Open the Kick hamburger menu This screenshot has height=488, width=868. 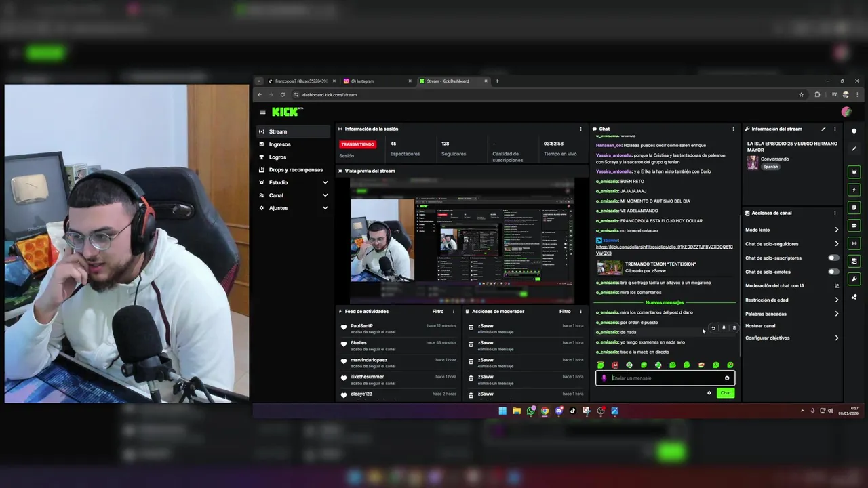pos(262,112)
